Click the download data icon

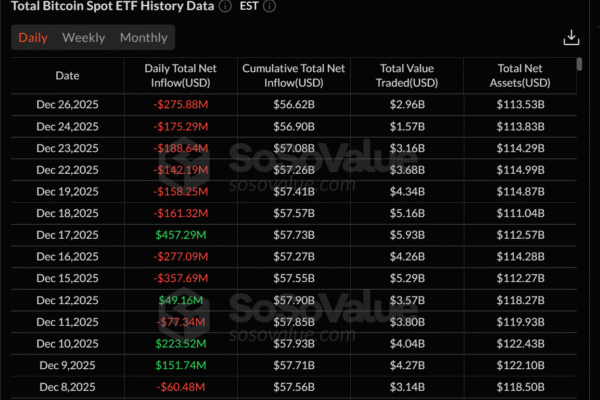pos(571,37)
